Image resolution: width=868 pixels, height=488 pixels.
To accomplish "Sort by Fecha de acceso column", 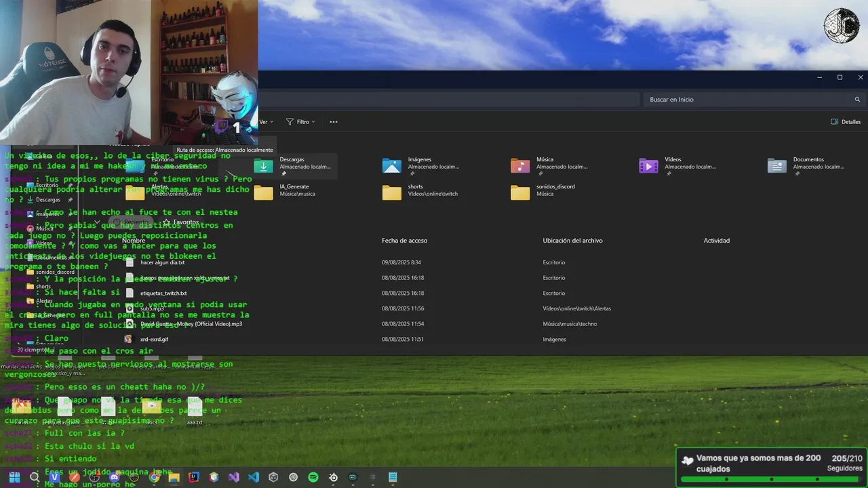I will [x=404, y=241].
